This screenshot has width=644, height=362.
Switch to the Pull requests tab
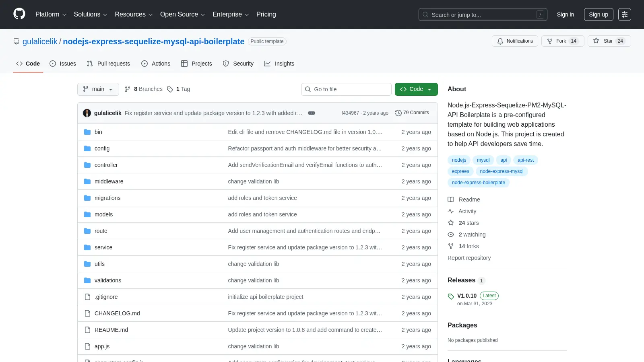(108, 64)
